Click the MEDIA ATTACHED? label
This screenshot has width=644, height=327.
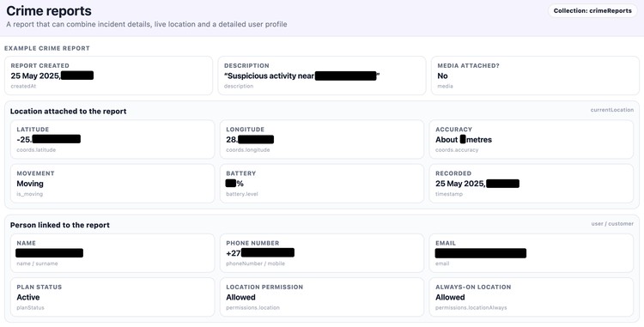coord(468,65)
